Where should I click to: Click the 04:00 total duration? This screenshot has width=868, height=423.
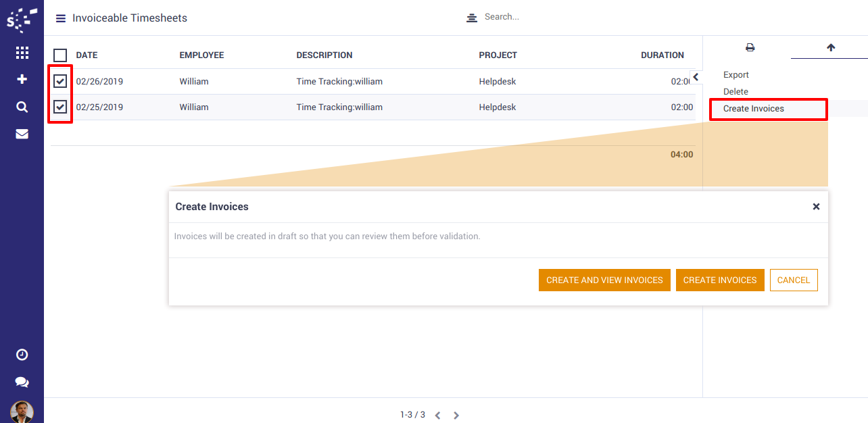click(x=682, y=155)
